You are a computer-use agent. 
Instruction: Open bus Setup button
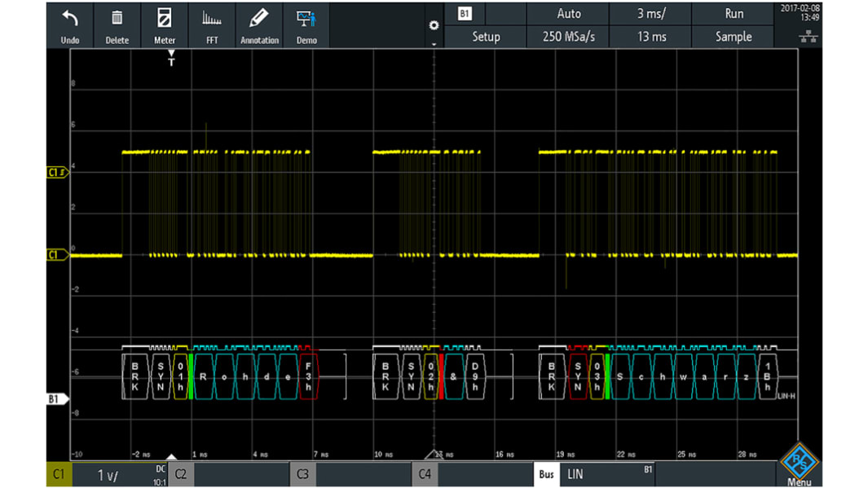click(x=486, y=37)
